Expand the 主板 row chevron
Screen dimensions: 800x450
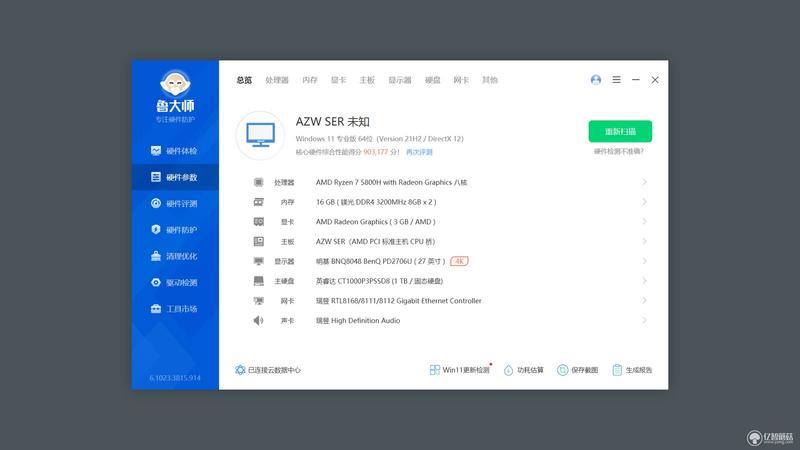(644, 241)
